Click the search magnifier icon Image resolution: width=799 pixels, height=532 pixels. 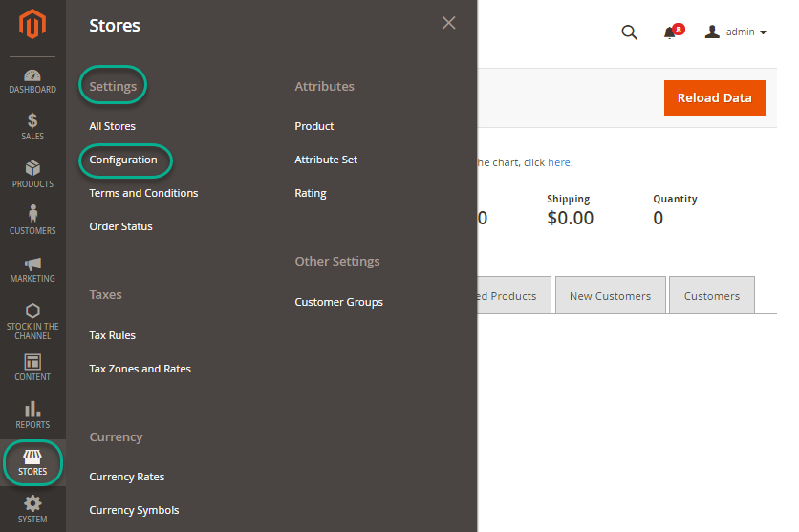(629, 32)
